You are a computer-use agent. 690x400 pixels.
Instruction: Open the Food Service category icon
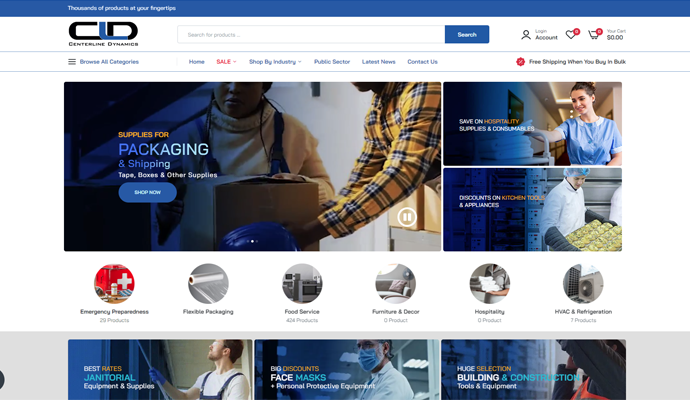point(302,284)
